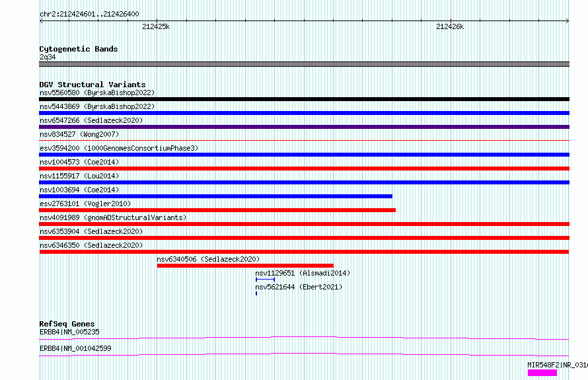The width and height of the screenshot is (588, 380).
Task: Click the red esv2763101 variant bar
Action: (217, 210)
